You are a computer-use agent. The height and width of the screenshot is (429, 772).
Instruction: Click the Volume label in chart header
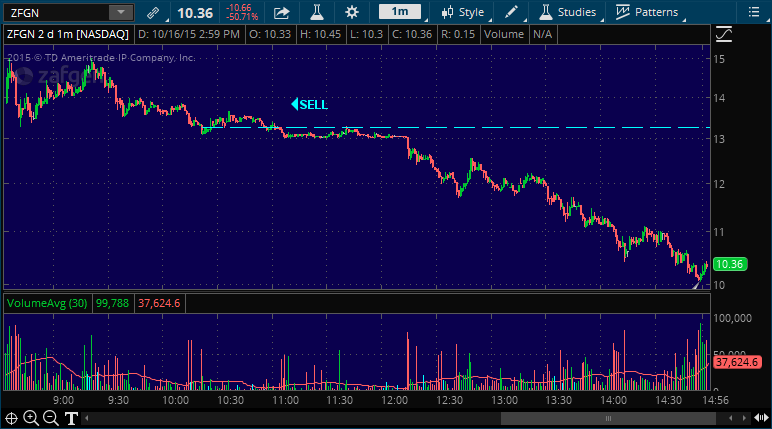pyautogui.click(x=504, y=34)
